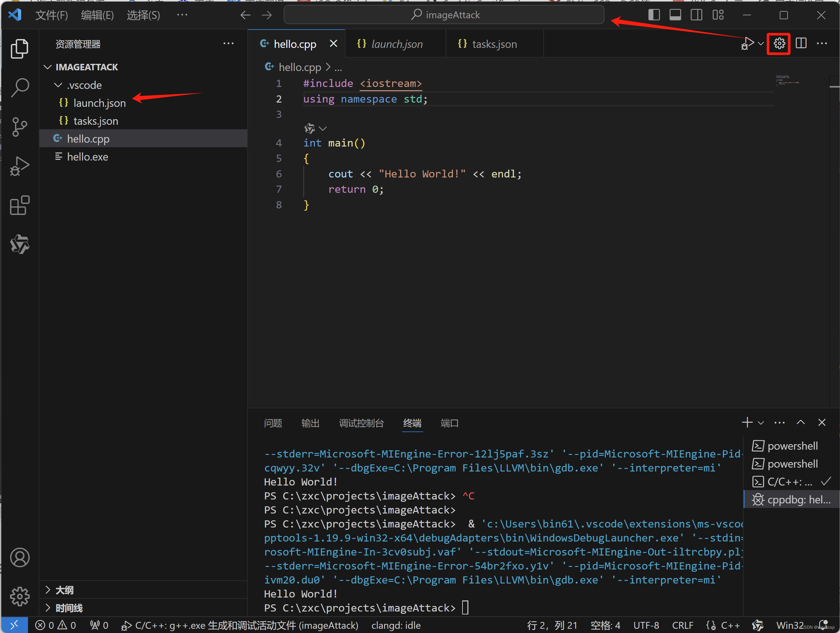Open the Explorer view in activity bar
840x633 pixels.
19,49
